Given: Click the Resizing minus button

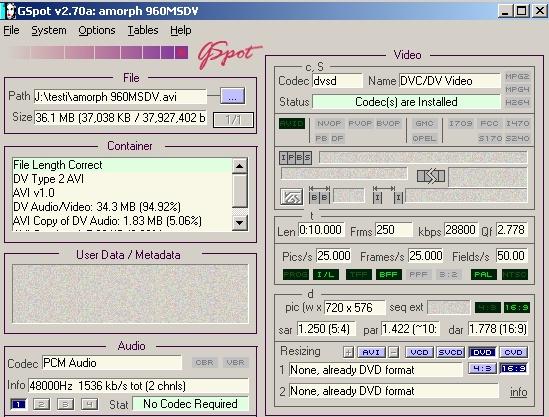Looking at the screenshot, I should coord(394,352).
